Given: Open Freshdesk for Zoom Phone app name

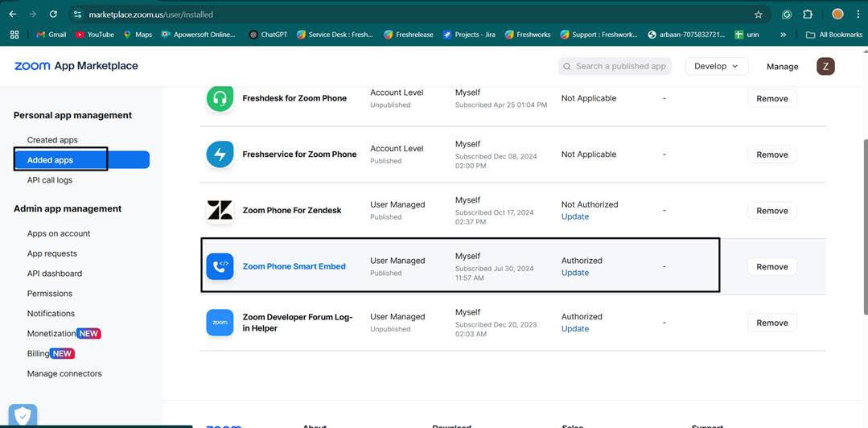Looking at the screenshot, I should tap(294, 98).
